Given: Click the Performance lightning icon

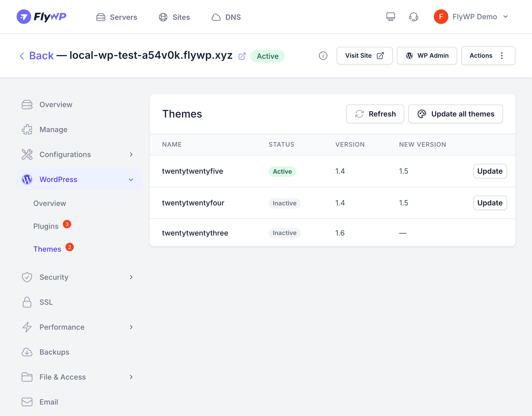Looking at the screenshot, I should [x=27, y=327].
